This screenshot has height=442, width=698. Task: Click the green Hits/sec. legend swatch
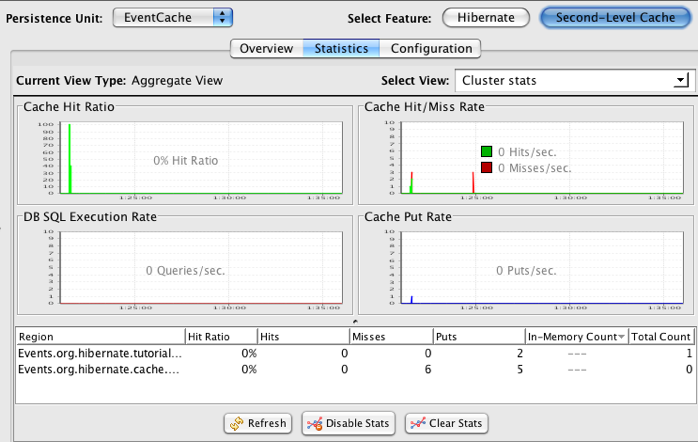[x=487, y=152]
